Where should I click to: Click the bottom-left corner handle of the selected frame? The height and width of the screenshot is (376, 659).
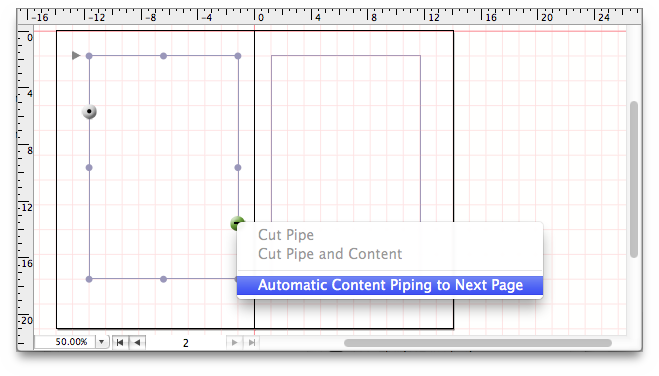(89, 279)
